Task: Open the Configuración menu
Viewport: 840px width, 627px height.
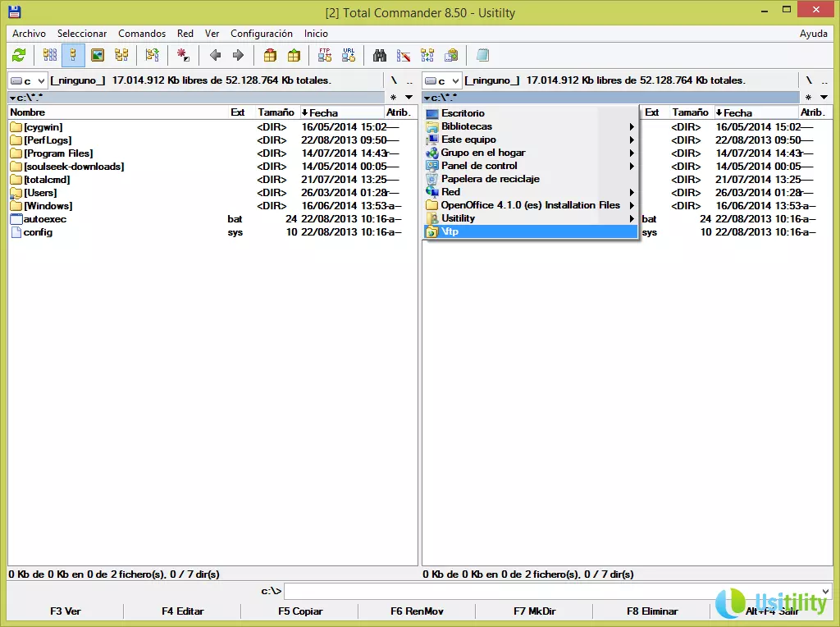Action: pyautogui.click(x=261, y=34)
